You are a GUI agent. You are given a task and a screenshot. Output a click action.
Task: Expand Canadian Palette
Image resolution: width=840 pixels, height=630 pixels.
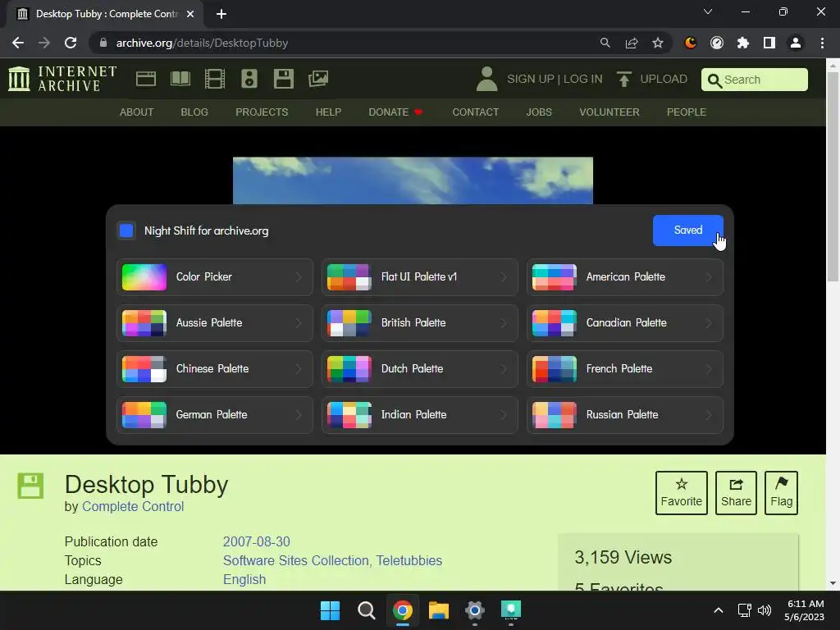tap(624, 323)
